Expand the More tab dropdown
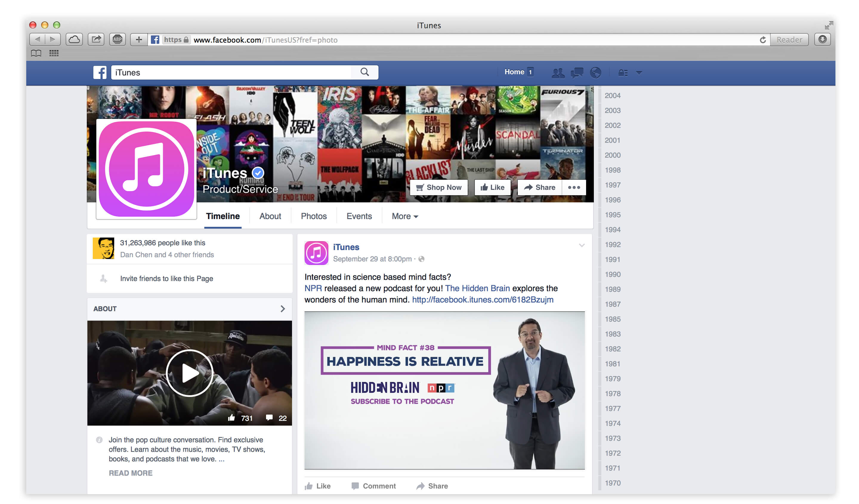Screen dimensions: 859x504 click(405, 216)
